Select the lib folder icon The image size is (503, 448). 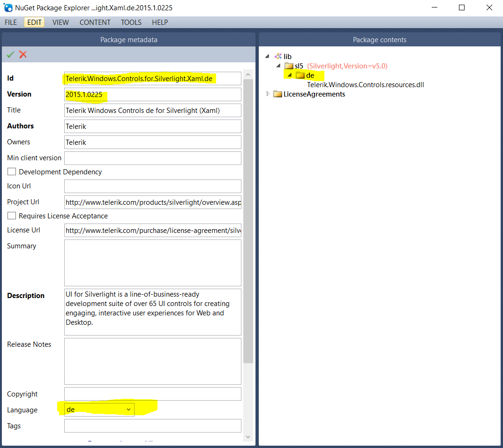pos(278,56)
